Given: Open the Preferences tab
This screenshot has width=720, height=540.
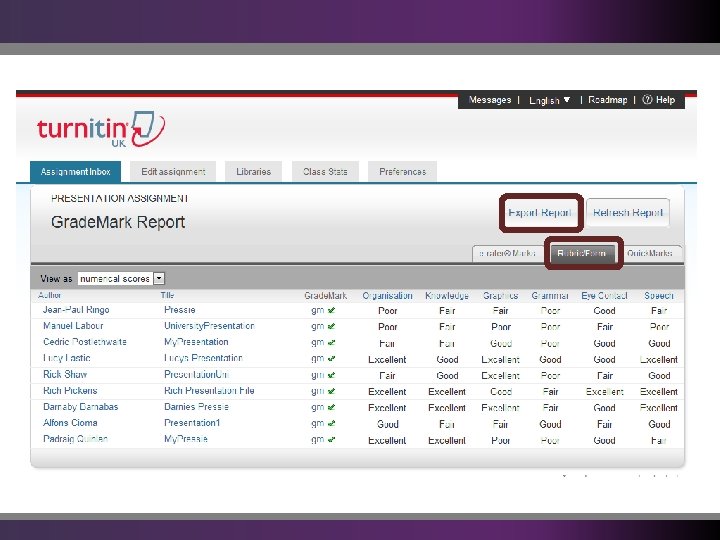Looking at the screenshot, I should tap(402, 172).
